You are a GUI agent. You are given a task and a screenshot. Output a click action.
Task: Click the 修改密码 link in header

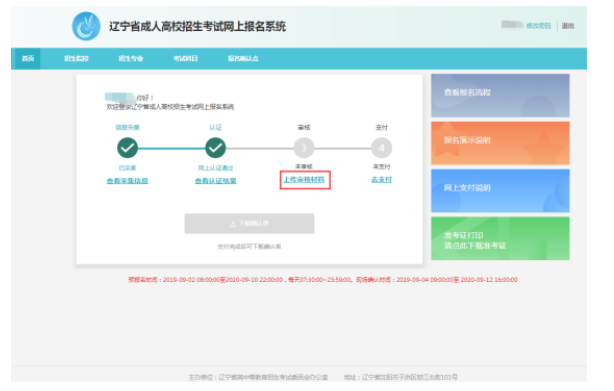pos(538,26)
